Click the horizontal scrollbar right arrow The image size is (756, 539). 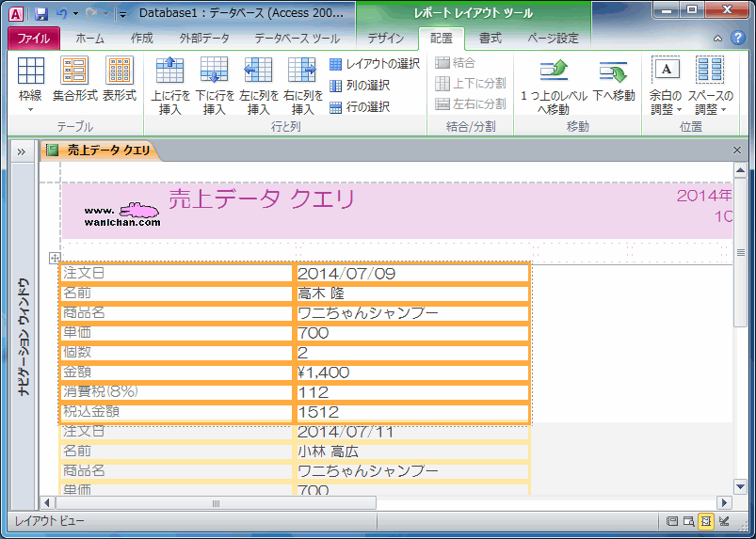tap(724, 503)
